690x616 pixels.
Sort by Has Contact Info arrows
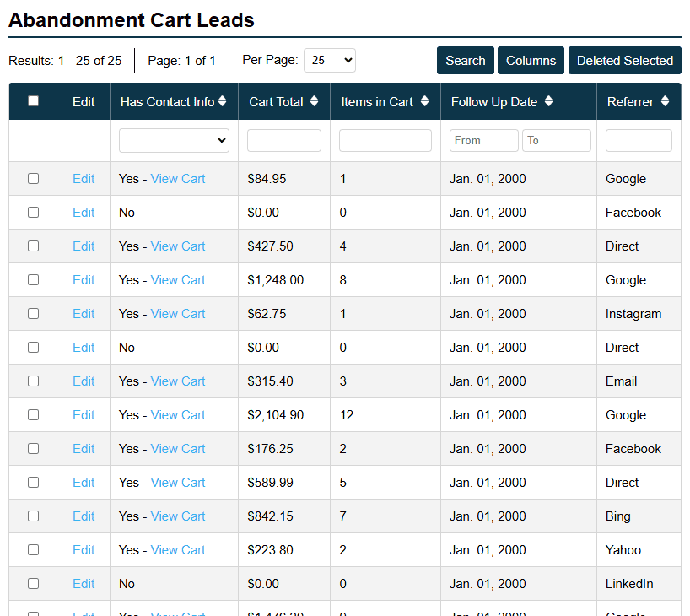[222, 101]
